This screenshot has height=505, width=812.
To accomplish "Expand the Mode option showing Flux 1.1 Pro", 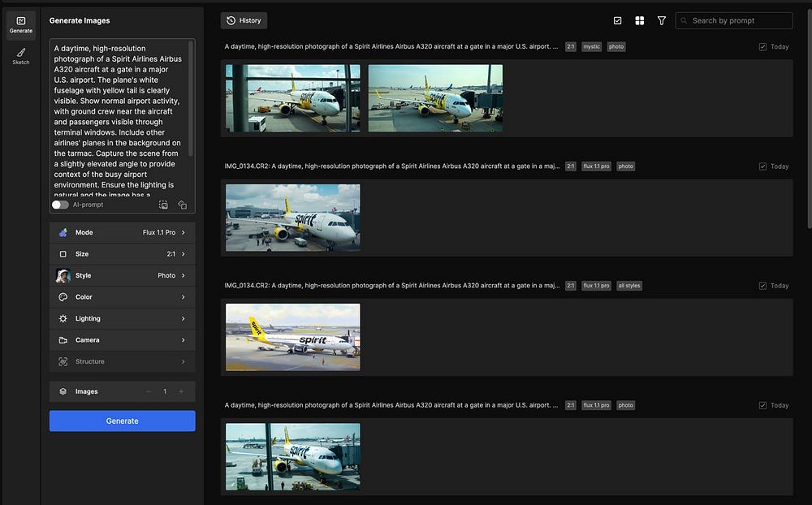I will [122, 233].
